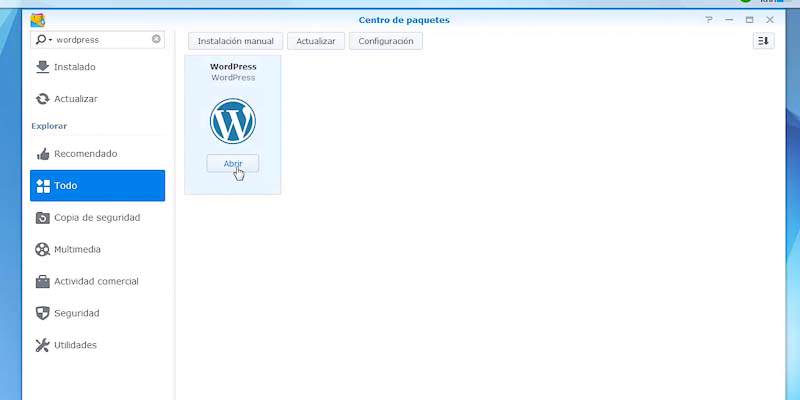Screen dimensions: 800x400
Task: Select the Recomendado category
Action: tap(97, 154)
